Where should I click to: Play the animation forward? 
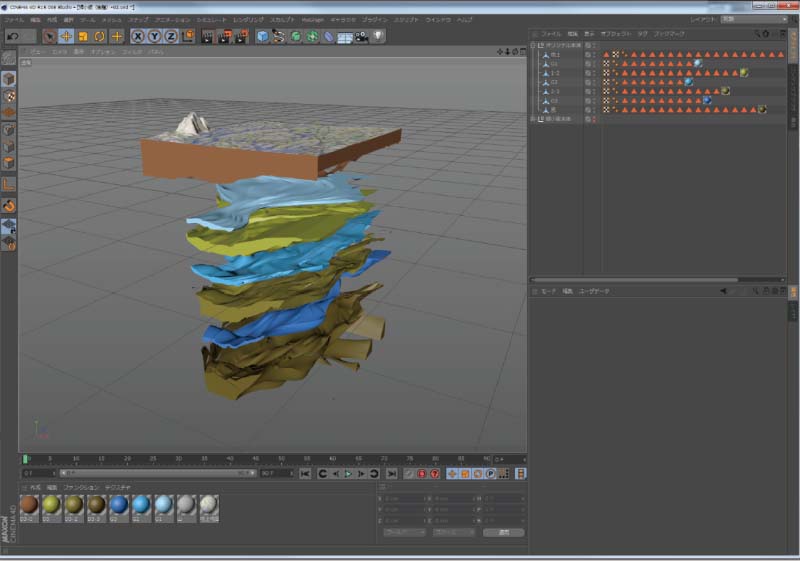pos(348,474)
